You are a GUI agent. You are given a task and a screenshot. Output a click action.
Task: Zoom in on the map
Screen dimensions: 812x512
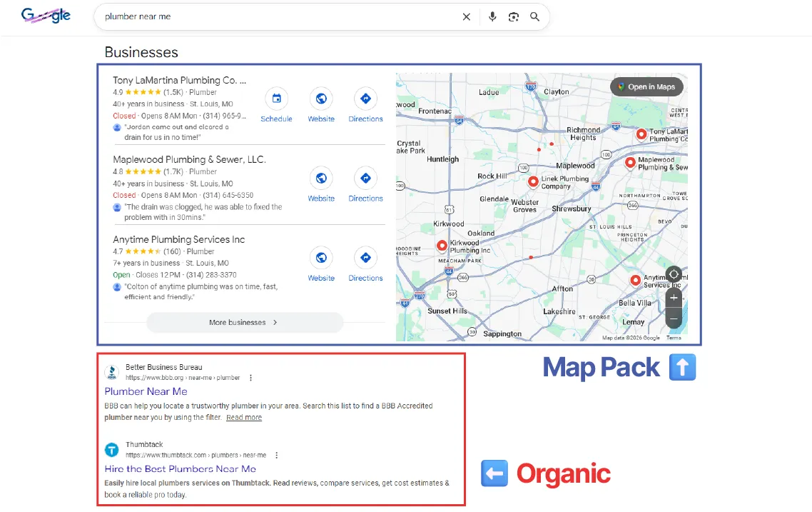point(674,298)
